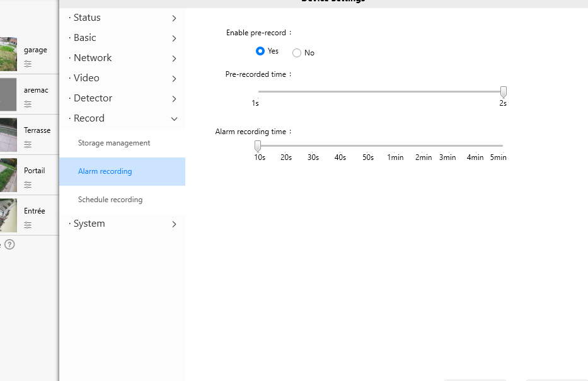Select the garage camera thumbnail

[8, 54]
